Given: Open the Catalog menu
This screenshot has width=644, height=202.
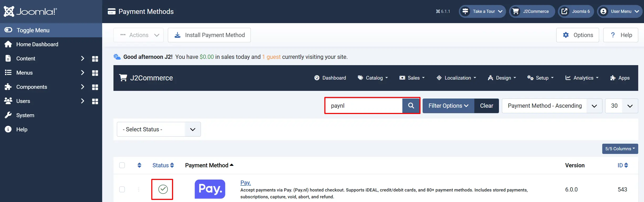Looking at the screenshot, I should (373, 78).
